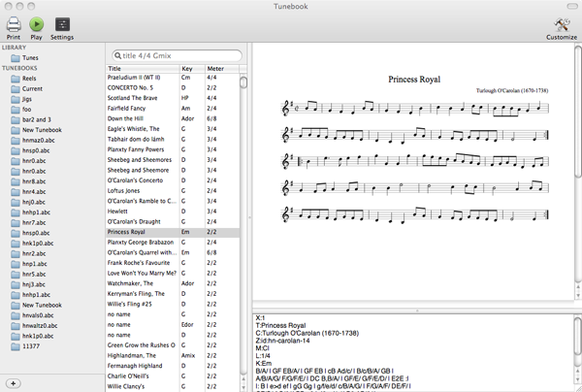Select Highlandman, The
The image size is (582, 392).
click(173, 356)
